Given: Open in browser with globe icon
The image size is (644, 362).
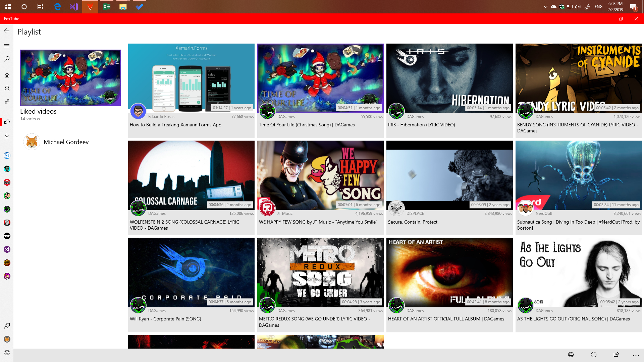Looking at the screenshot, I should pos(571,355).
